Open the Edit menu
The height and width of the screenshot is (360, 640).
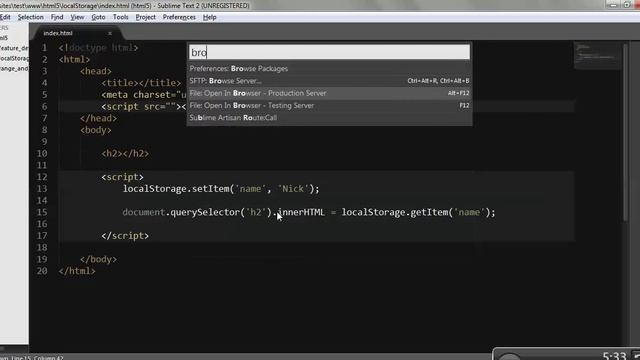[5, 17]
